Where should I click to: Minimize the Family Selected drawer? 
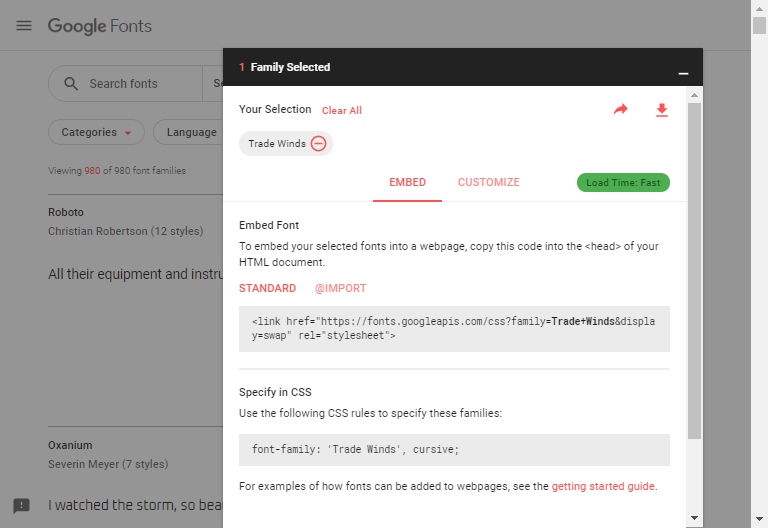(683, 73)
